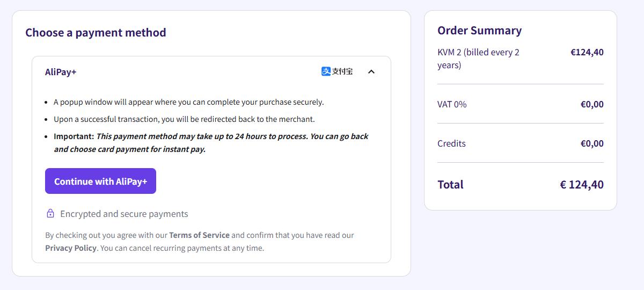Click the VAT amount €0,00

coord(592,104)
